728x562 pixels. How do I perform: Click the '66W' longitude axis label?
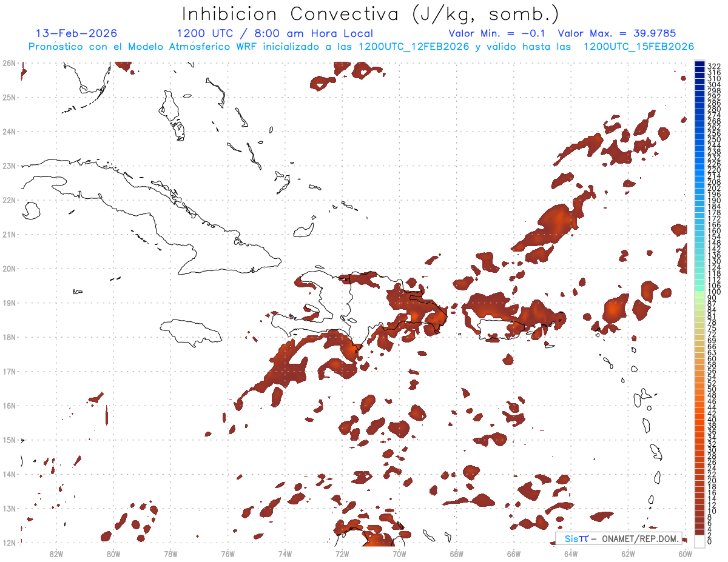tap(514, 553)
